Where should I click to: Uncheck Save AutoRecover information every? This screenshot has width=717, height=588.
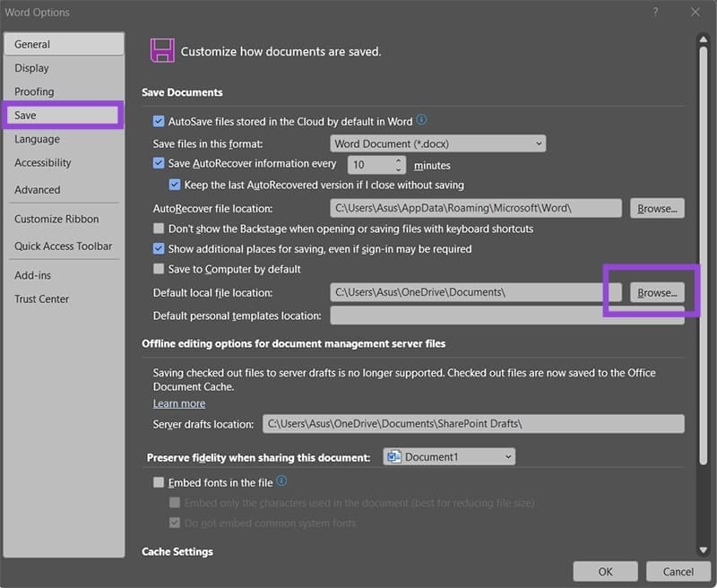pyautogui.click(x=159, y=164)
